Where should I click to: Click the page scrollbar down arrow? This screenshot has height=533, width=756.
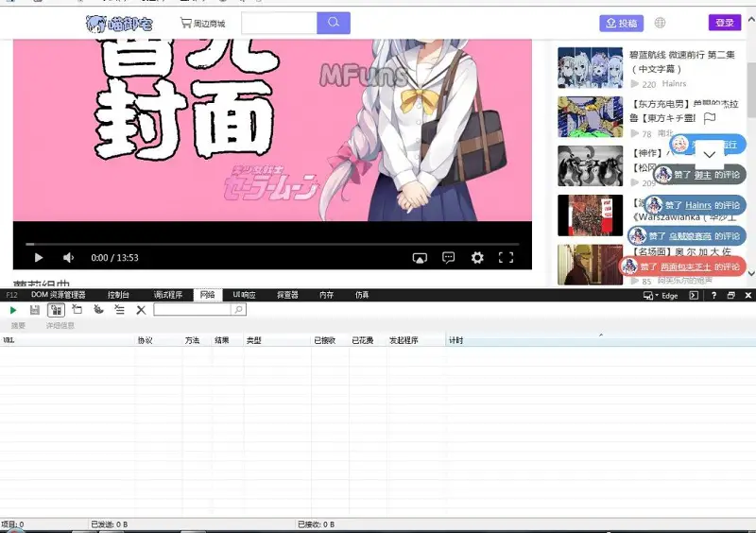[x=751, y=273]
